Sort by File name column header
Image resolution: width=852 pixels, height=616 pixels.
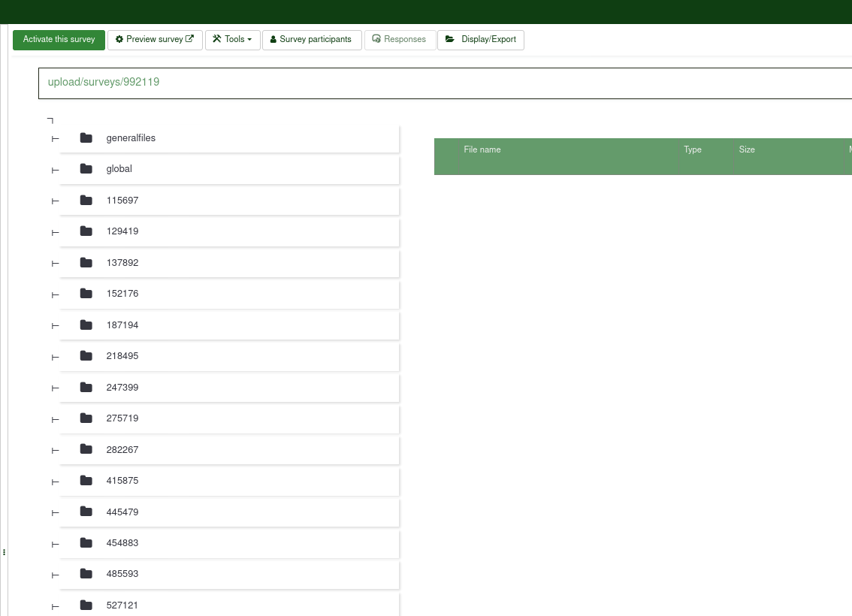click(x=482, y=150)
